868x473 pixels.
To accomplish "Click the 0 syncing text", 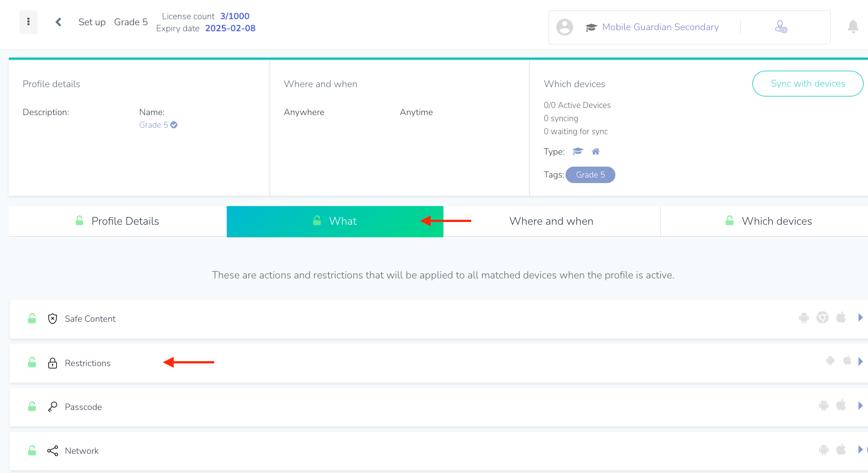I will (561, 118).
